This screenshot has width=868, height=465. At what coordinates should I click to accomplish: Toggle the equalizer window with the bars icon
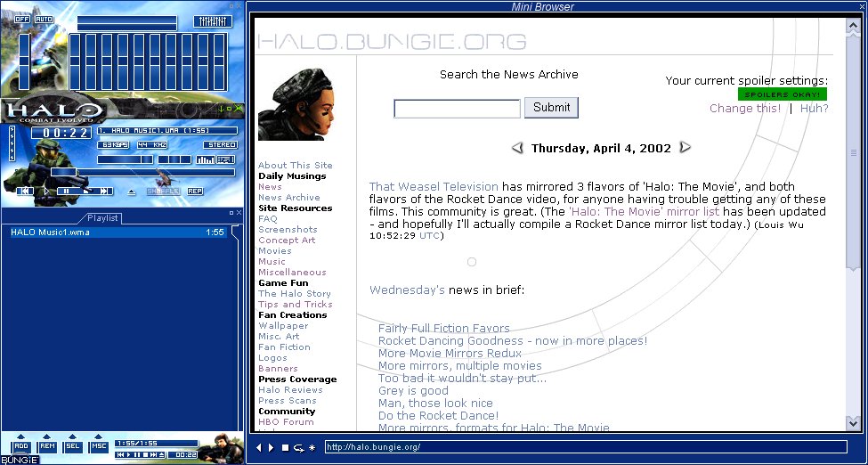206,159
